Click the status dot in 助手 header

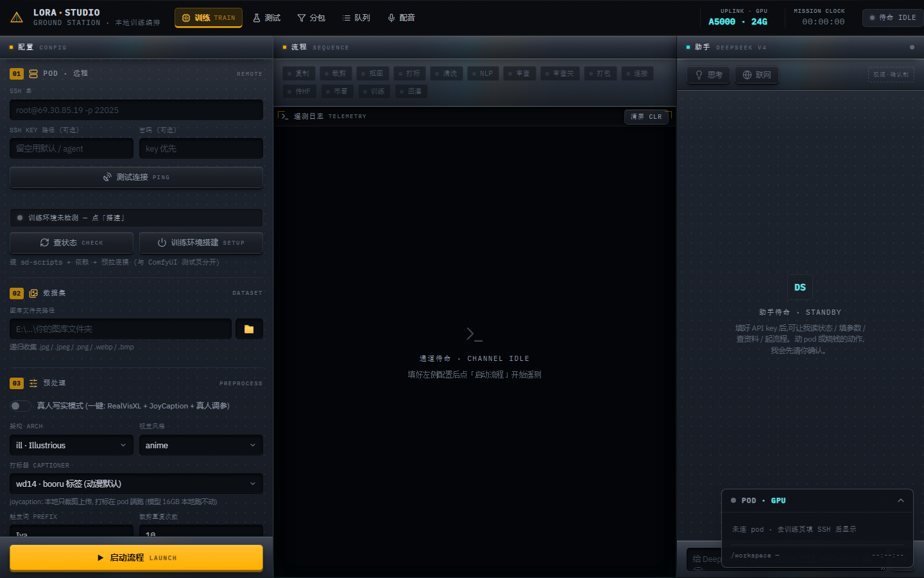click(912, 47)
